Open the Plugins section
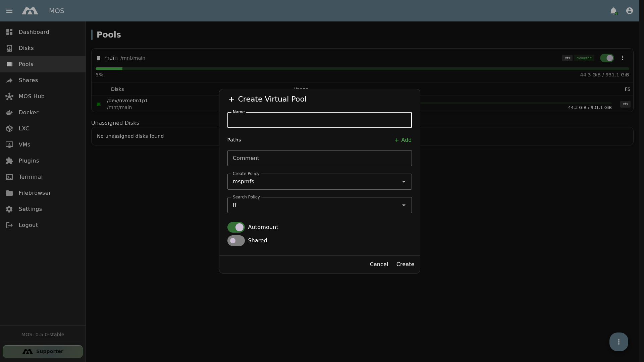Viewport: 644px width, 362px height. (43, 161)
